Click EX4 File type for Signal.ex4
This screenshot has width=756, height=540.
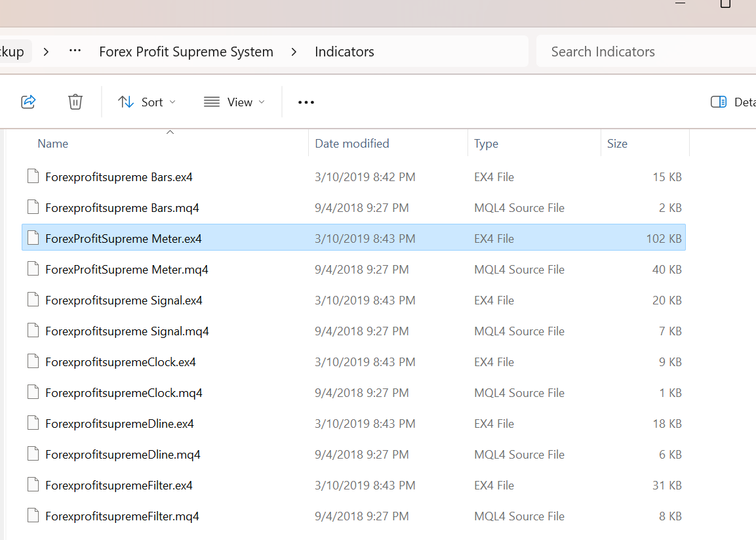(494, 300)
